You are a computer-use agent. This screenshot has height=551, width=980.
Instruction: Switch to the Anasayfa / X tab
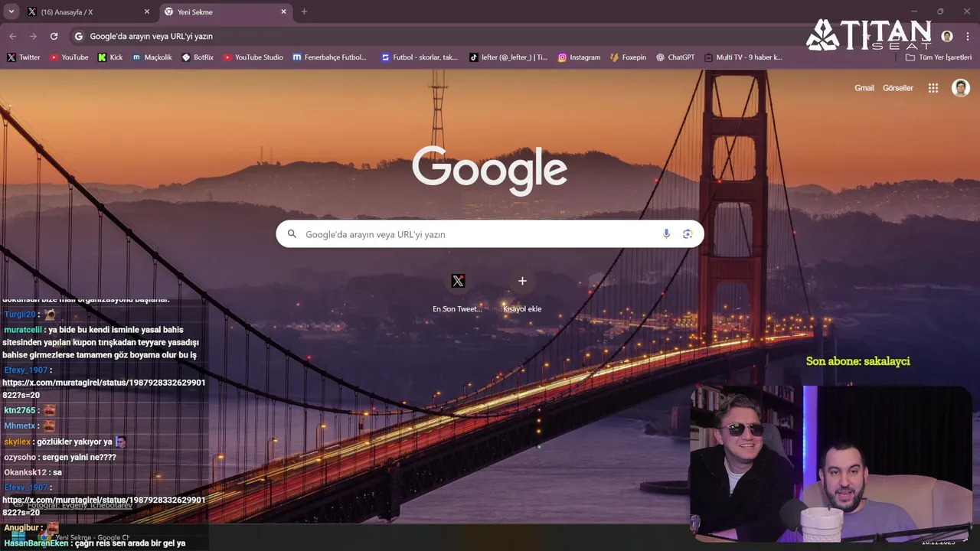pos(88,11)
